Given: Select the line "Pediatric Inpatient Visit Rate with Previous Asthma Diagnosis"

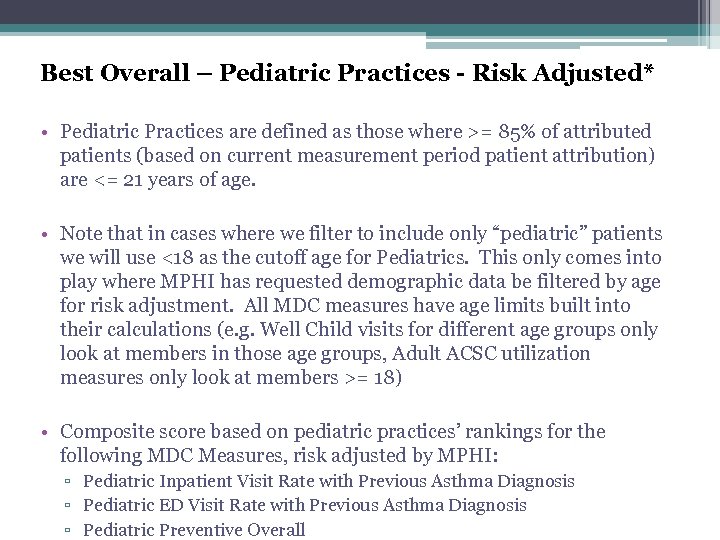Looking at the screenshot, I should 328,482.
